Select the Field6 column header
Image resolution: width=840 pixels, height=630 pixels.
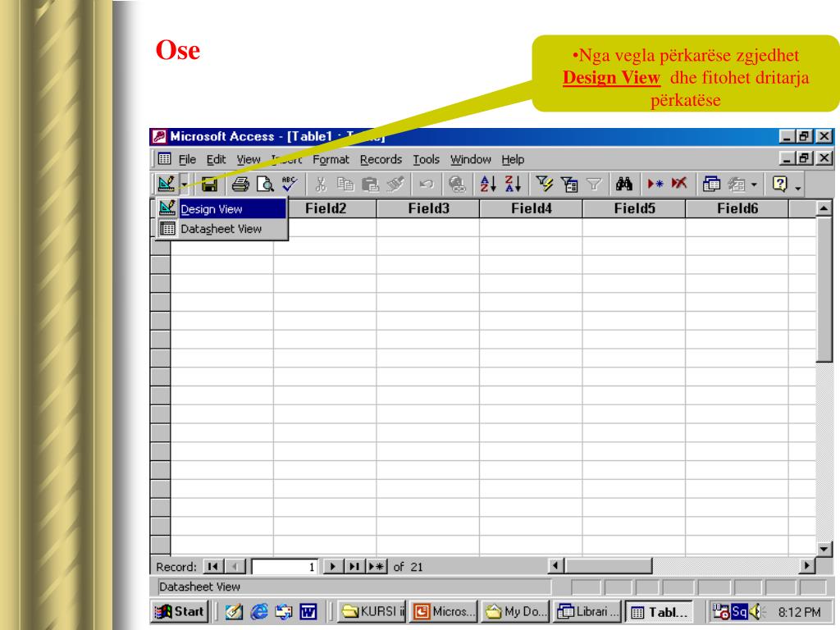(x=737, y=208)
